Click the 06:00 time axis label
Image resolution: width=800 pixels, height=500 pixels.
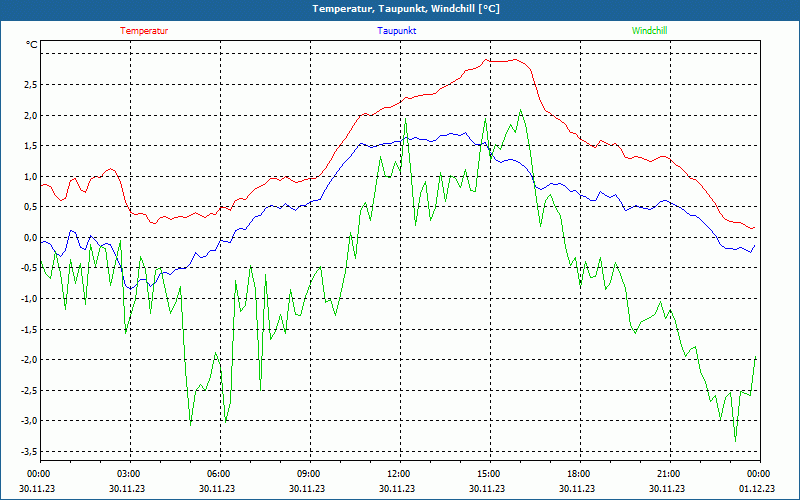tap(218, 474)
